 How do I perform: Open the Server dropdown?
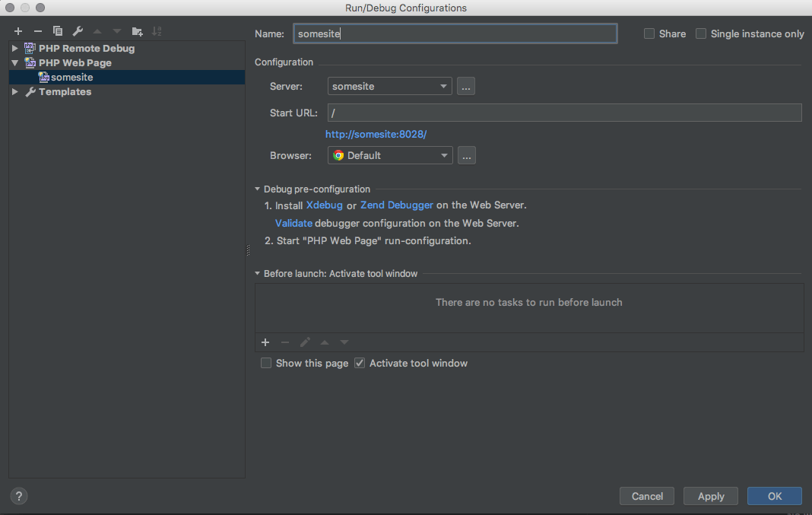click(x=389, y=87)
